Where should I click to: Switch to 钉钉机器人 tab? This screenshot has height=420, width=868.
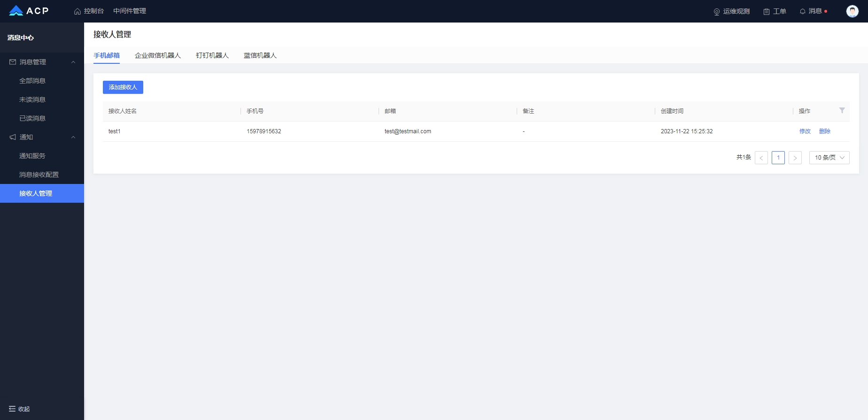[212, 55]
